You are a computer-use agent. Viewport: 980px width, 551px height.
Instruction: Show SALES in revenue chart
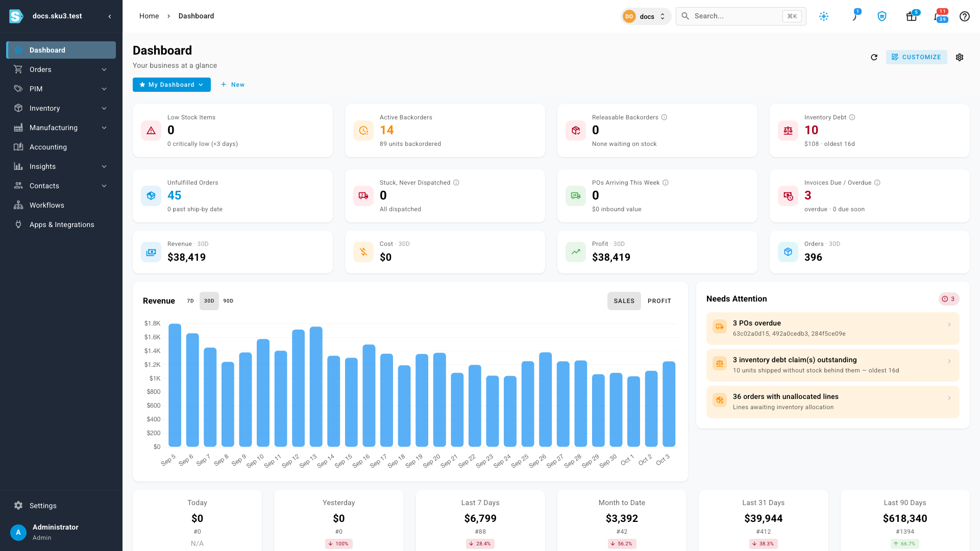click(x=624, y=301)
